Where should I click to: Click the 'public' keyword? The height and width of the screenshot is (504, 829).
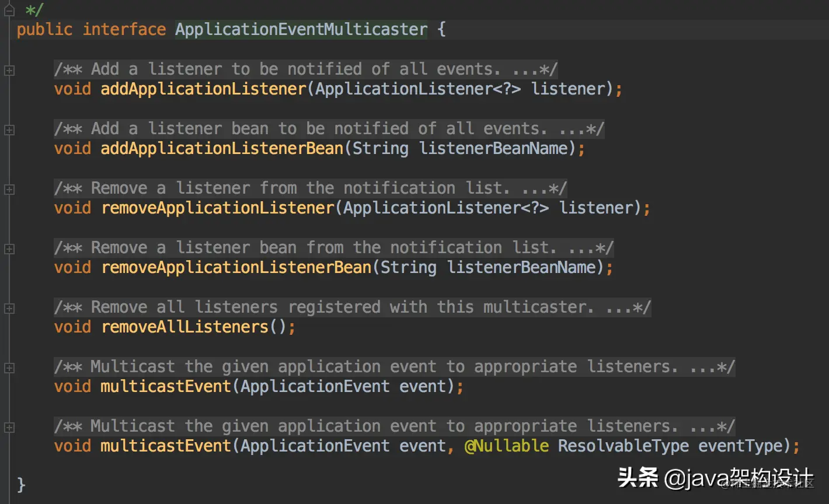(44, 30)
